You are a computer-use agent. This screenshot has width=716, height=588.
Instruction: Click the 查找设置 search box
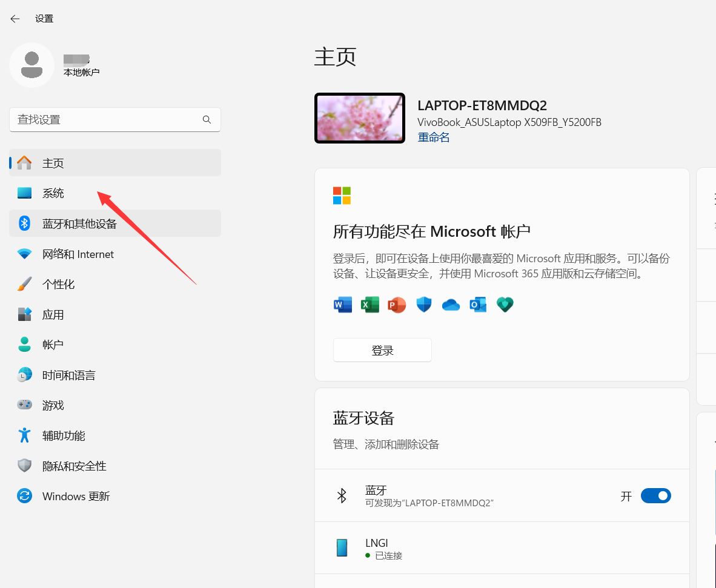click(x=106, y=120)
